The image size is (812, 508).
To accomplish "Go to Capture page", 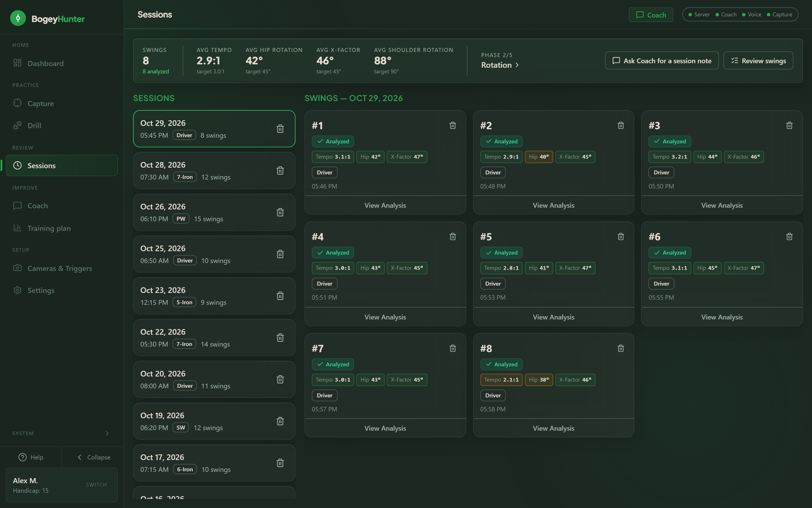I will [62, 104].
